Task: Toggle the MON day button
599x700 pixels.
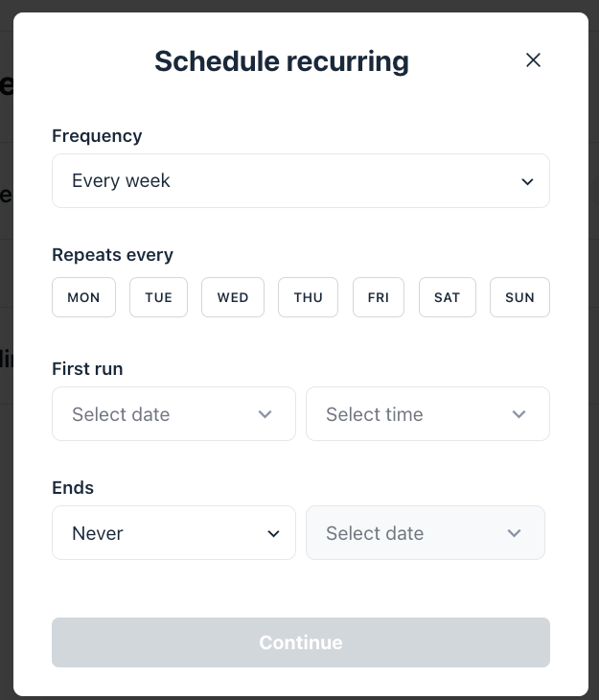Action: pyautogui.click(x=83, y=297)
